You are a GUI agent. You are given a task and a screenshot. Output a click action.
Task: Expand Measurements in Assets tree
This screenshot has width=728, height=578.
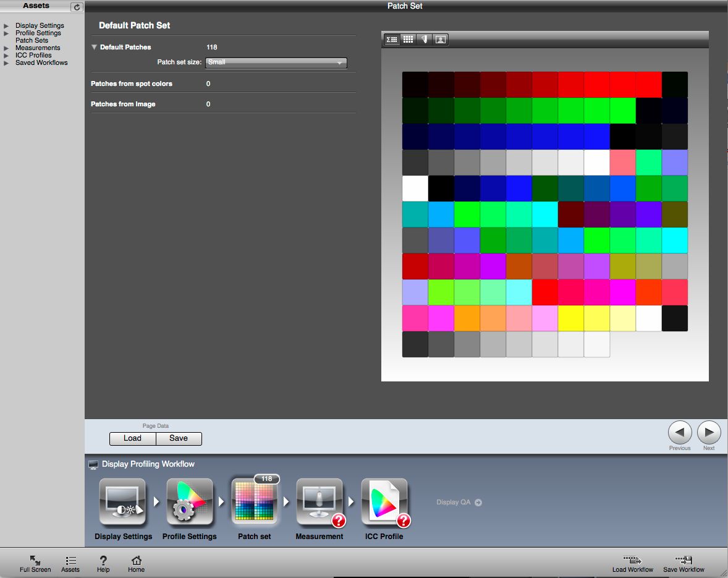pos(6,48)
